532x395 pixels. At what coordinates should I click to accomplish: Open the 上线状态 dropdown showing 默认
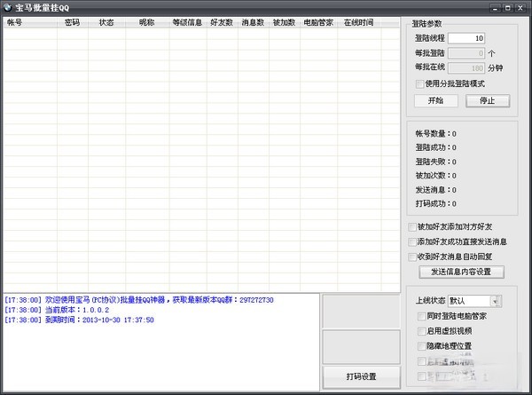(474, 301)
